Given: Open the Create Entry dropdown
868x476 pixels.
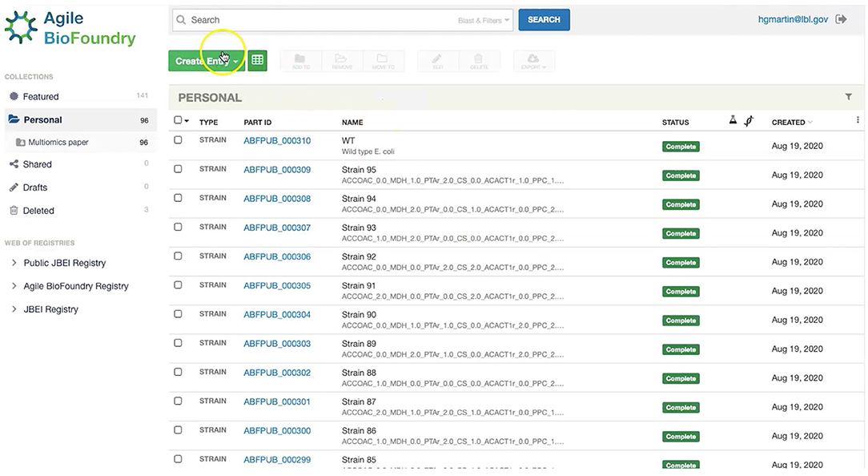Looking at the screenshot, I should point(207,61).
